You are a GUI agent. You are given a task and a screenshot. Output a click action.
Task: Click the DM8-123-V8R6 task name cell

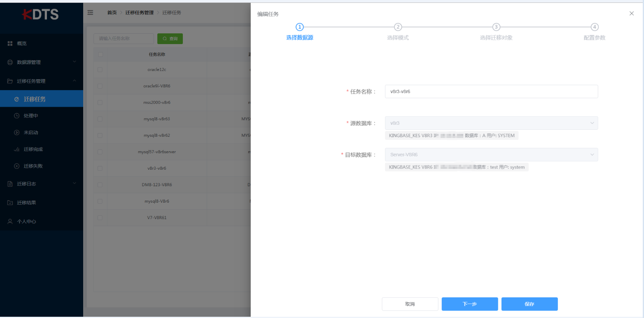point(157,185)
